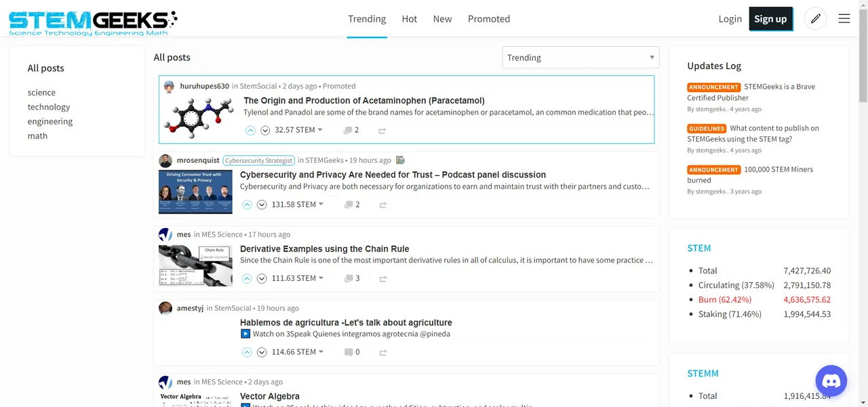Reblog the Cybersecurity and Privacy post
This screenshot has width=868, height=407.
pyautogui.click(x=383, y=204)
